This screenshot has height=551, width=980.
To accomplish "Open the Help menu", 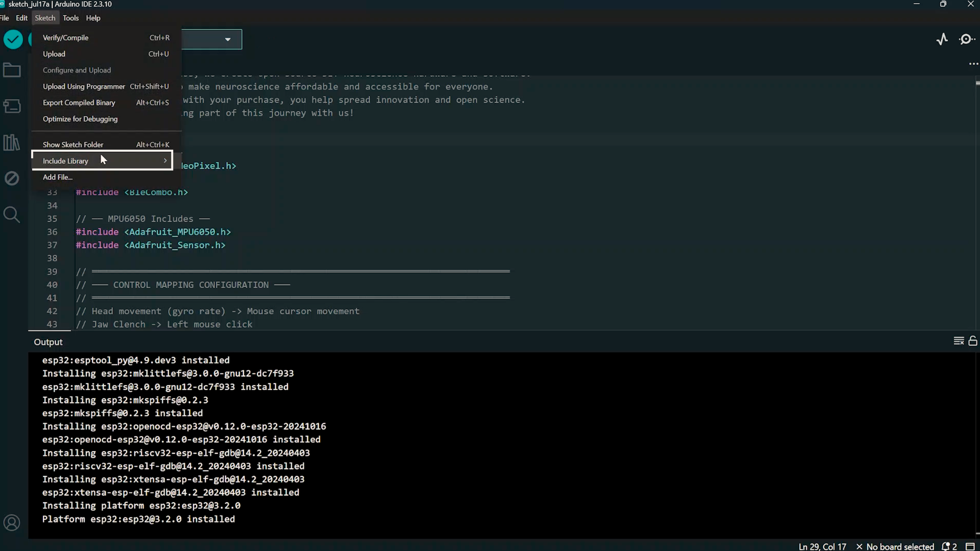I will pos(93,18).
